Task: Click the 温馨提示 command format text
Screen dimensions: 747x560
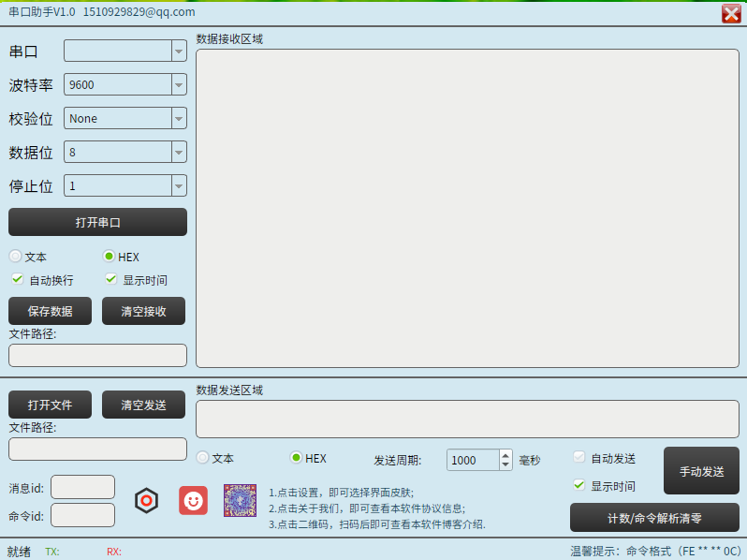Action: [655, 552]
